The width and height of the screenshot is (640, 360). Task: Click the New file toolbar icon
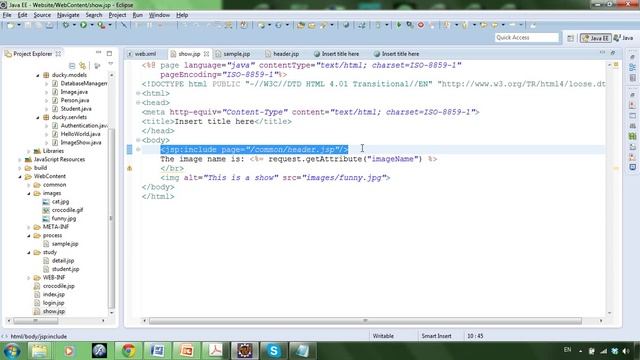[11, 25]
